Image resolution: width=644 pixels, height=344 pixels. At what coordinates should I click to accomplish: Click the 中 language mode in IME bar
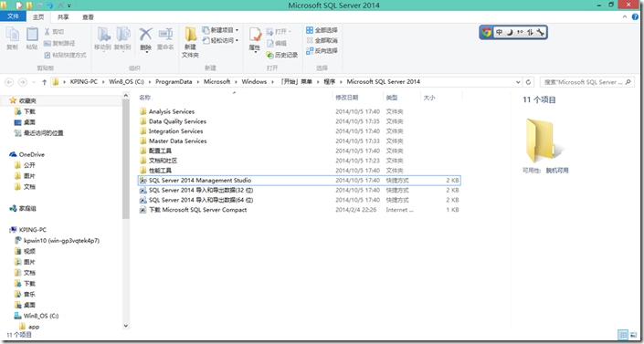pos(499,33)
